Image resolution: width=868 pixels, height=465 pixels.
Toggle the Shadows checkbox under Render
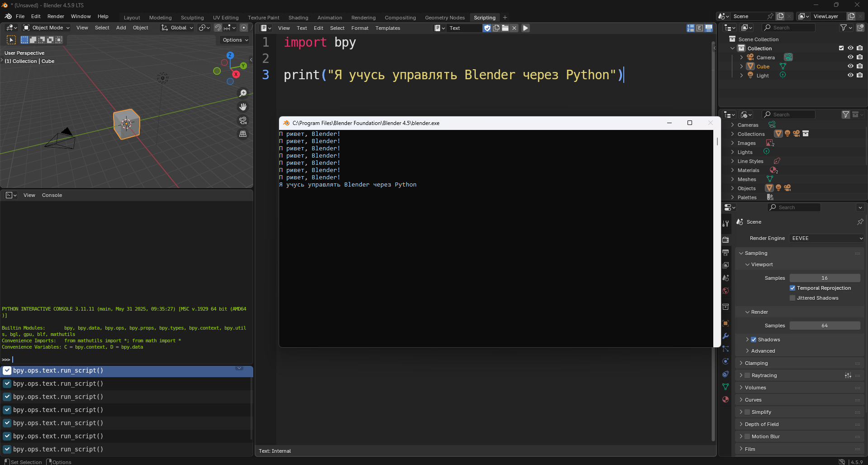[x=754, y=340]
